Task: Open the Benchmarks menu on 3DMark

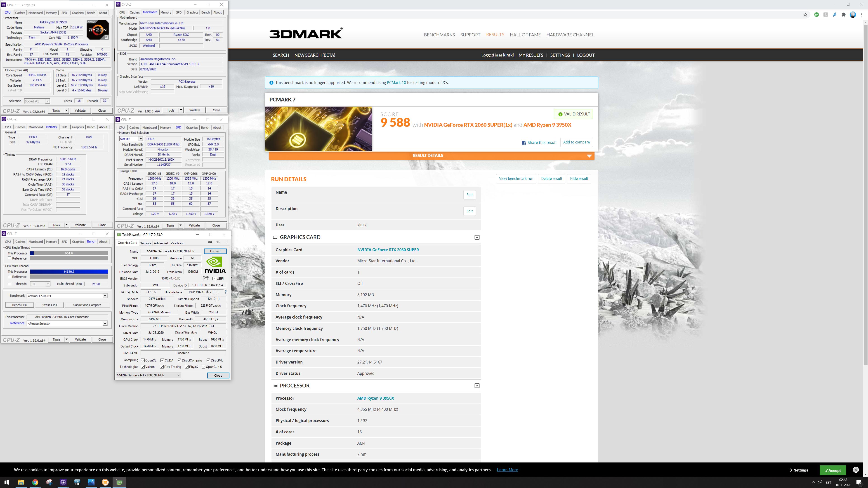Action: coord(439,35)
